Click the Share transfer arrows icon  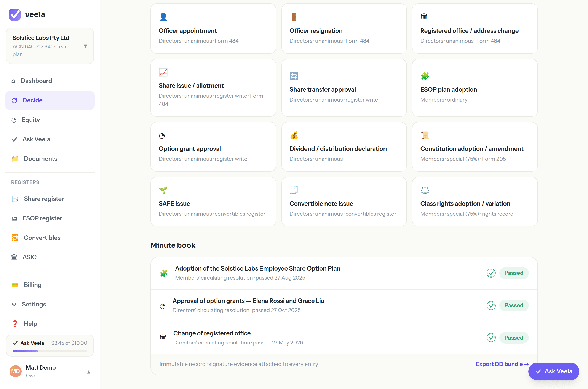(294, 76)
